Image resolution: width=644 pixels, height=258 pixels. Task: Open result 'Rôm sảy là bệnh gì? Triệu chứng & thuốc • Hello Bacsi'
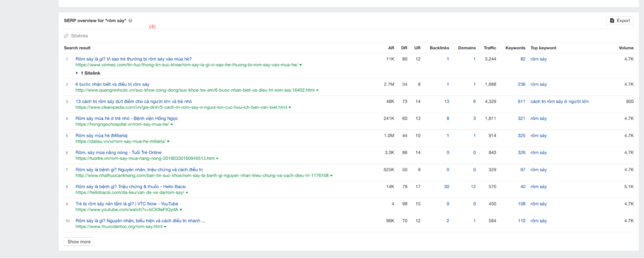pyautogui.click(x=131, y=186)
